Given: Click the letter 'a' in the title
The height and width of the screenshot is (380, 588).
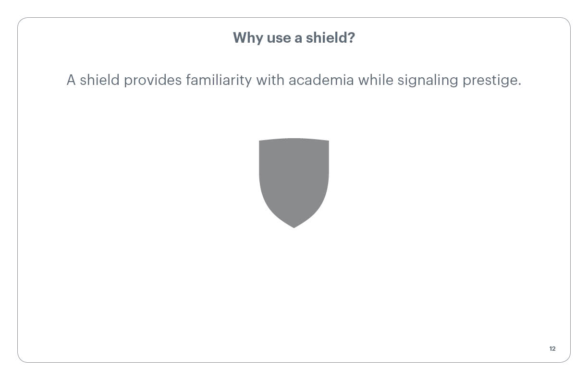Looking at the screenshot, I should (x=299, y=39).
